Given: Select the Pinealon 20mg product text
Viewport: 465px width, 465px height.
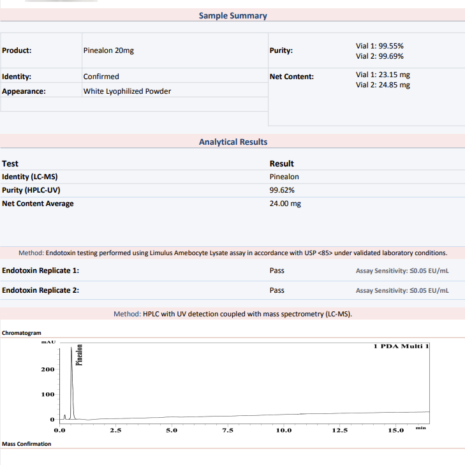Looking at the screenshot, I should (x=108, y=50).
